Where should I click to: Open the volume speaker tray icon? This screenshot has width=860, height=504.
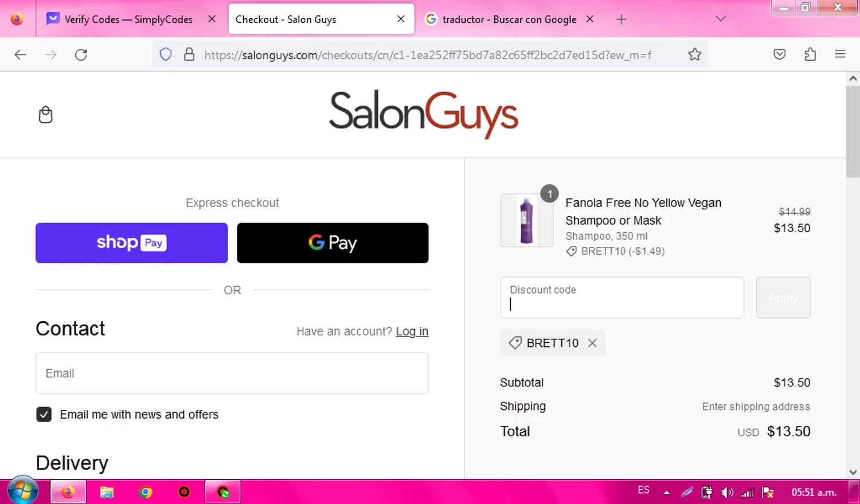pyautogui.click(x=727, y=492)
